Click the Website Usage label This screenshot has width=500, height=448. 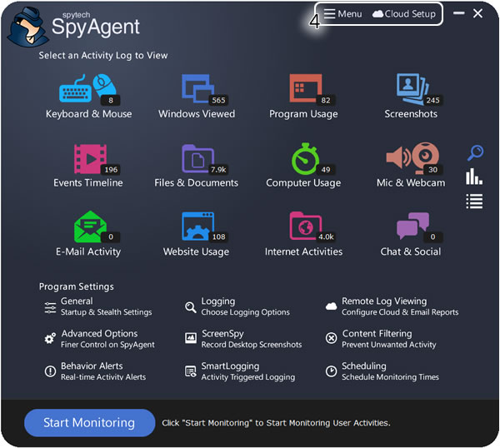click(x=196, y=252)
